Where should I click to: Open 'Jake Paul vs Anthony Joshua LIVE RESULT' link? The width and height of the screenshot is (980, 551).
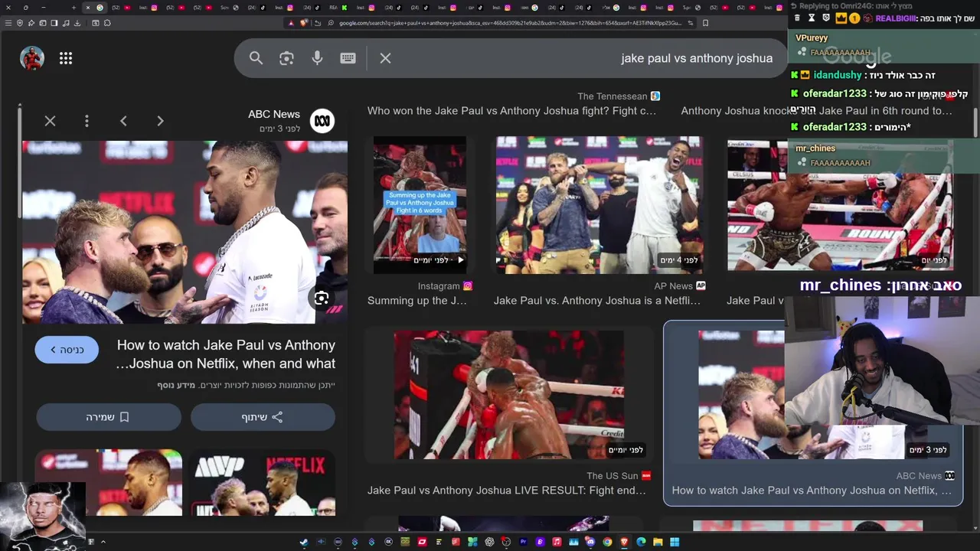coord(507,491)
